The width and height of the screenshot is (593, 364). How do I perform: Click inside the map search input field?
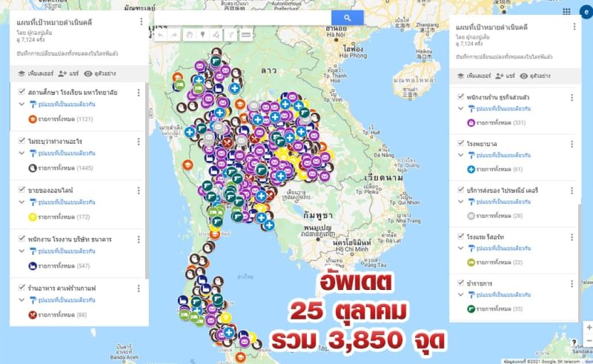242,18
